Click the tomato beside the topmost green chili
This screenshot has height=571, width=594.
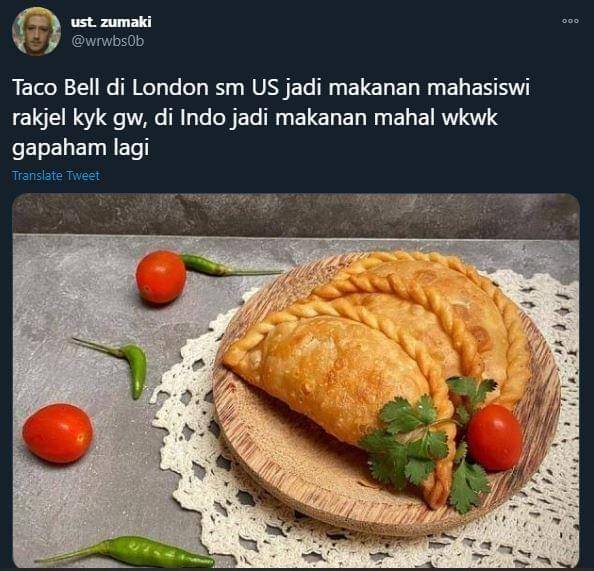click(x=161, y=277)
